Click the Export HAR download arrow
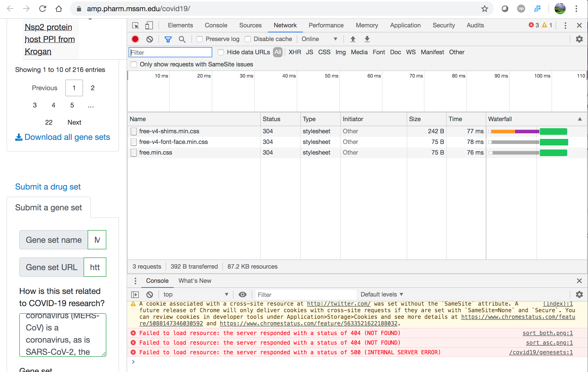The width and height of the screenshot is (588, 372). pos(367,39)
